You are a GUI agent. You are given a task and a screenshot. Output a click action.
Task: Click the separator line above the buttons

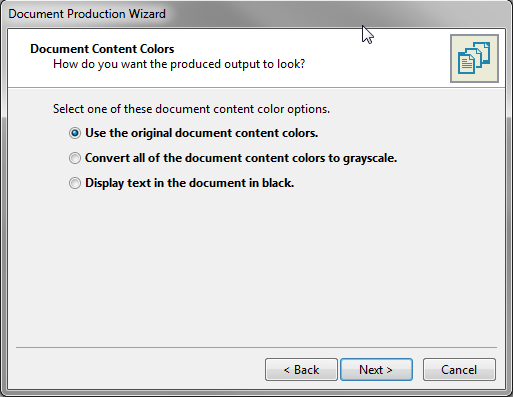coord(256,348)
